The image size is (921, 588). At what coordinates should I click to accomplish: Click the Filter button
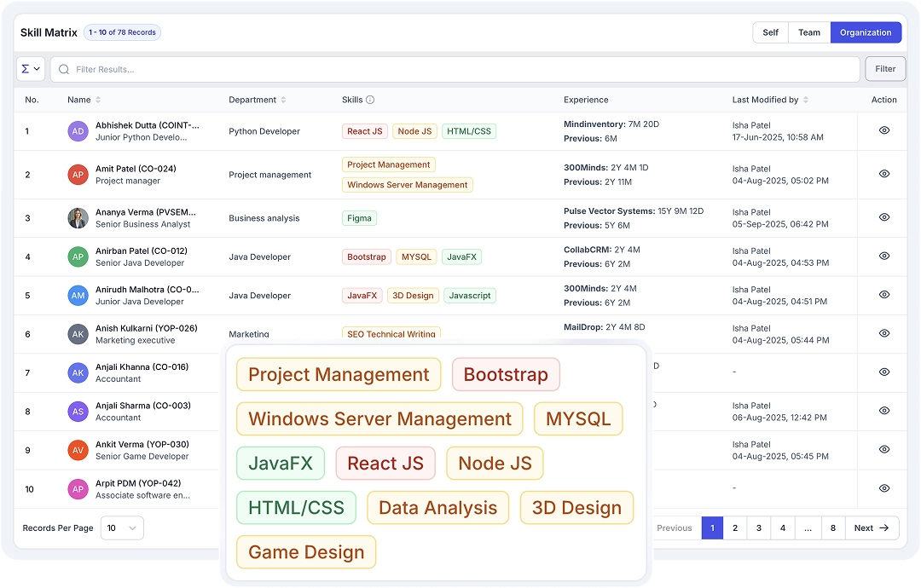(x=885, y=69)
